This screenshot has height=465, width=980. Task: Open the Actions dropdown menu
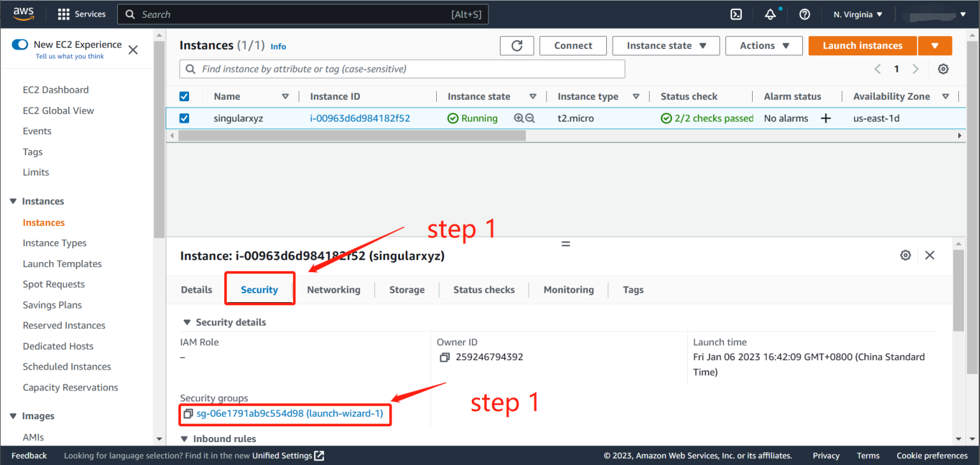click(x=765, y=46)
